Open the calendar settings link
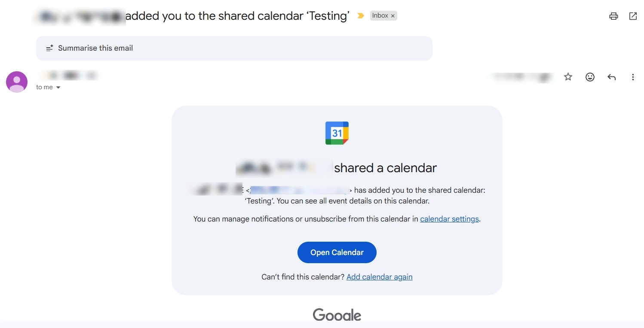Screen dimensions: 644x328 [x=449, y=219]
